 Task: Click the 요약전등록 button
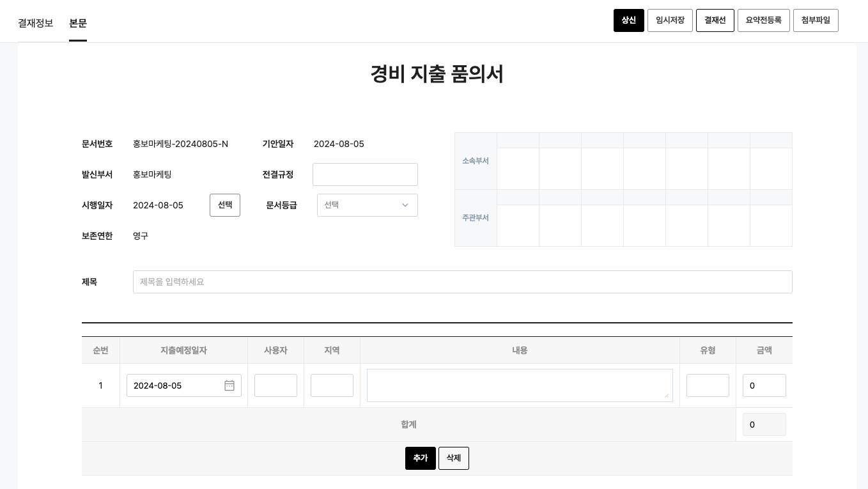pos(763,20)
